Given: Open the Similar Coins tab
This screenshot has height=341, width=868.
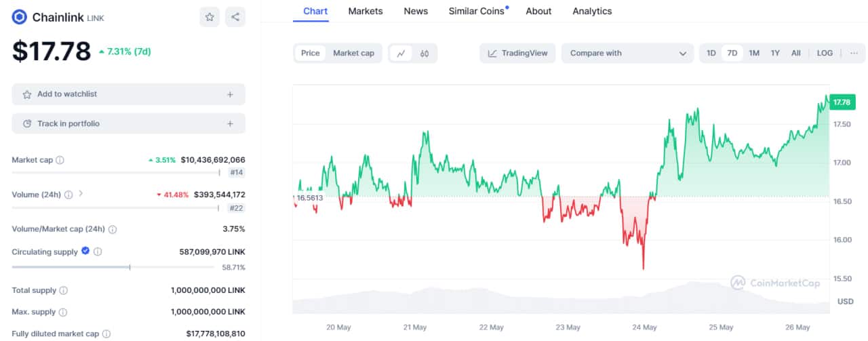Looking at the screenshot, I should click(477, 11).
